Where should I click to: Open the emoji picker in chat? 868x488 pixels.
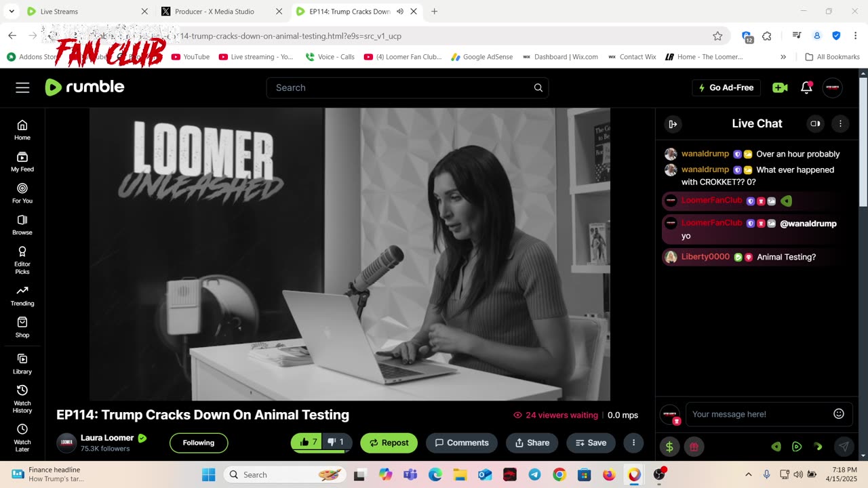839,413
